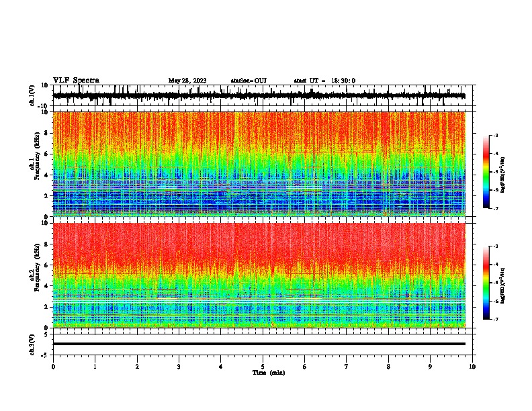Click the "4" kHz tick on ch.1 spectrogram
The width and height of the screenshot is (532, 411).
[47, 175]
